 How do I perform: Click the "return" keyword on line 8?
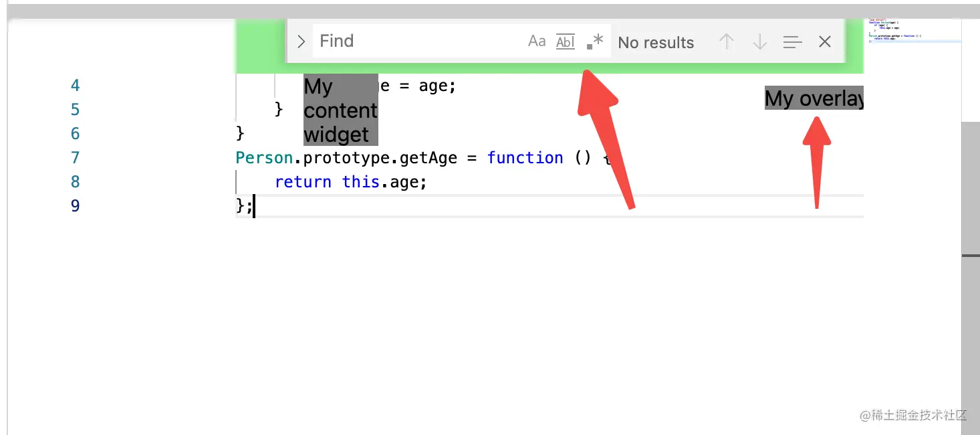[303, 182]
